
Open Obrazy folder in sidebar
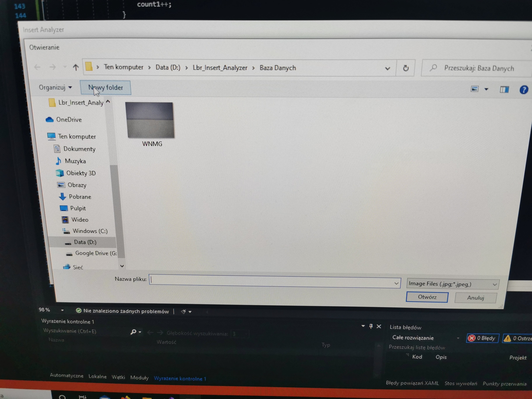pyautogui.click(x=72, y=185)
